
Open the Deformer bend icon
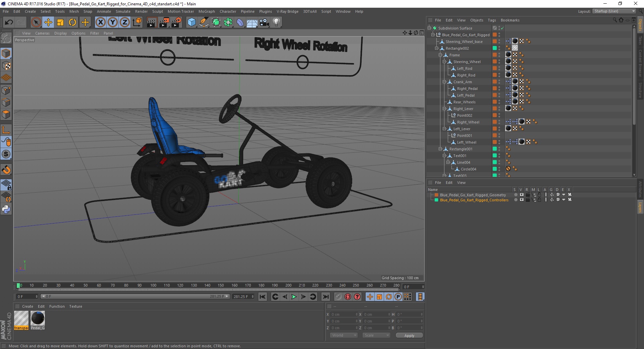click(x=240, y=22)
